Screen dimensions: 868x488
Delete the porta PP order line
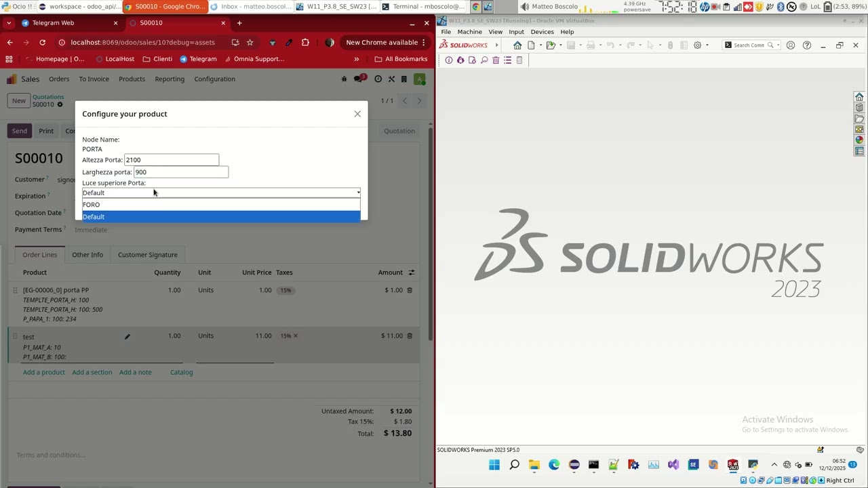coord(410,290)
